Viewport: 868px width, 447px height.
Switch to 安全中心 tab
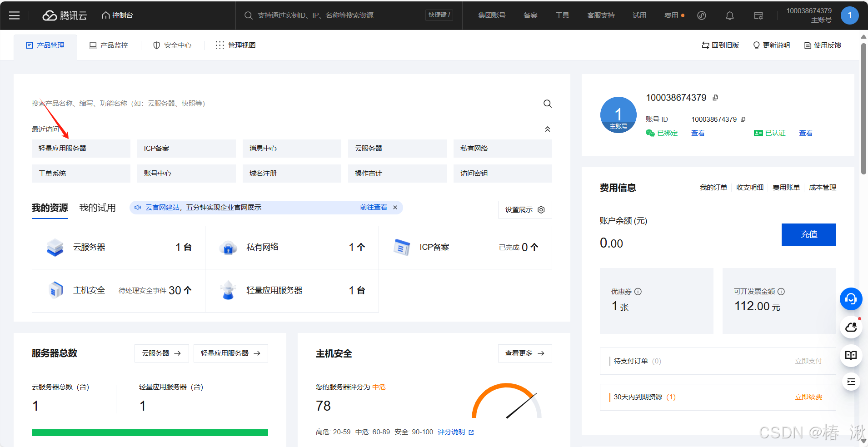click(172, 45)
